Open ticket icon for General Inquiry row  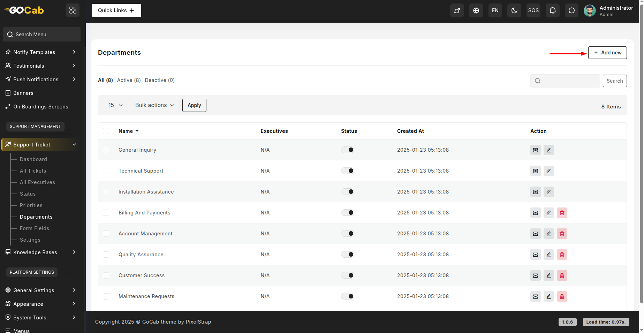pos(535,150)
